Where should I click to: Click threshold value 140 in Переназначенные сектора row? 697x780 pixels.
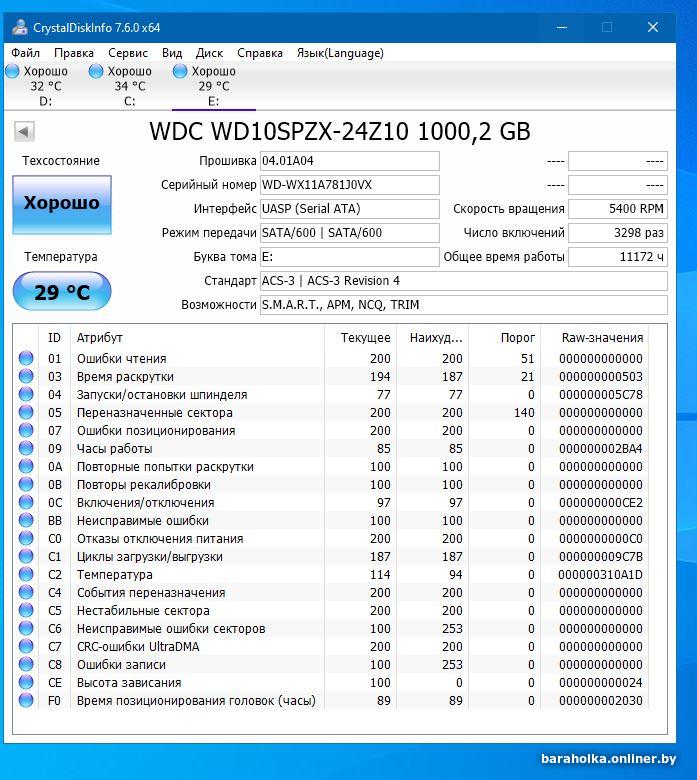point(524,412)
